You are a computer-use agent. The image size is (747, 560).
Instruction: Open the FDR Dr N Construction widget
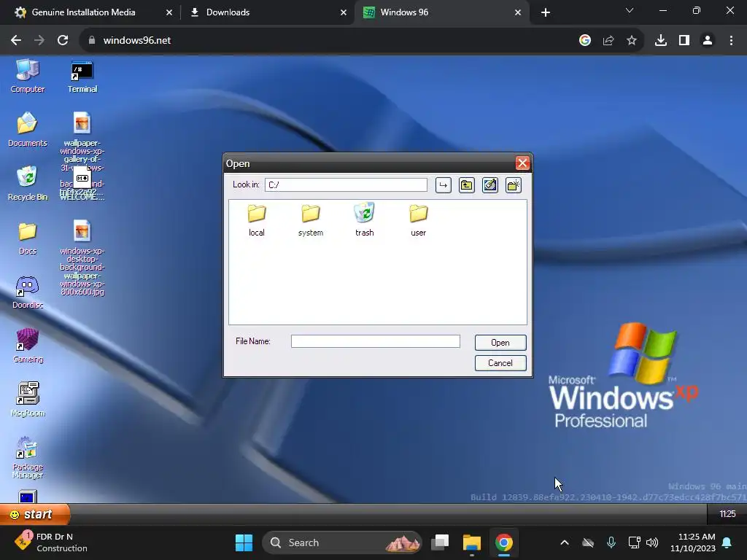click(52, 542)
